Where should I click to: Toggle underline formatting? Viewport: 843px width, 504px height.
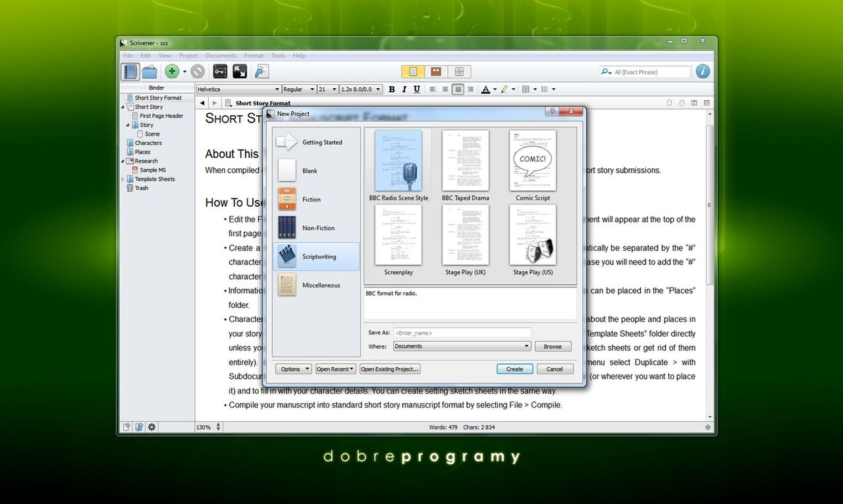(417, 89)
